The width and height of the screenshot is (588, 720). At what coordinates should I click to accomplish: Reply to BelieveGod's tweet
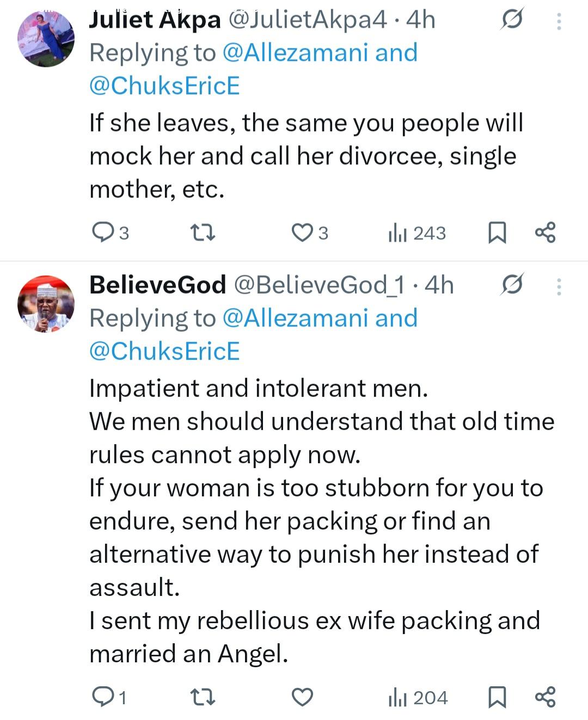102,697
